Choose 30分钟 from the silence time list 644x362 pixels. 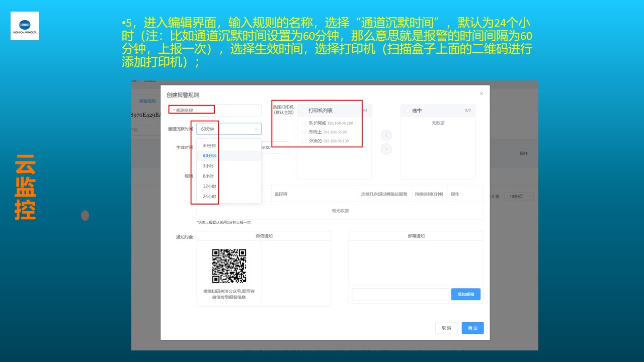pos(209,146)
